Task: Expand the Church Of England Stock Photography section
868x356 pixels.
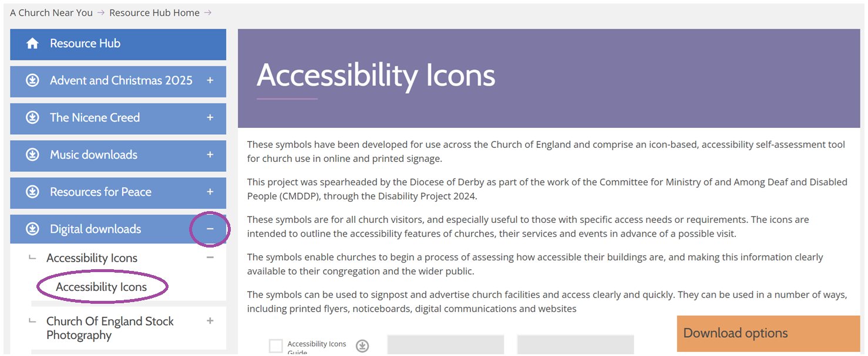Action: coord(210,321)
